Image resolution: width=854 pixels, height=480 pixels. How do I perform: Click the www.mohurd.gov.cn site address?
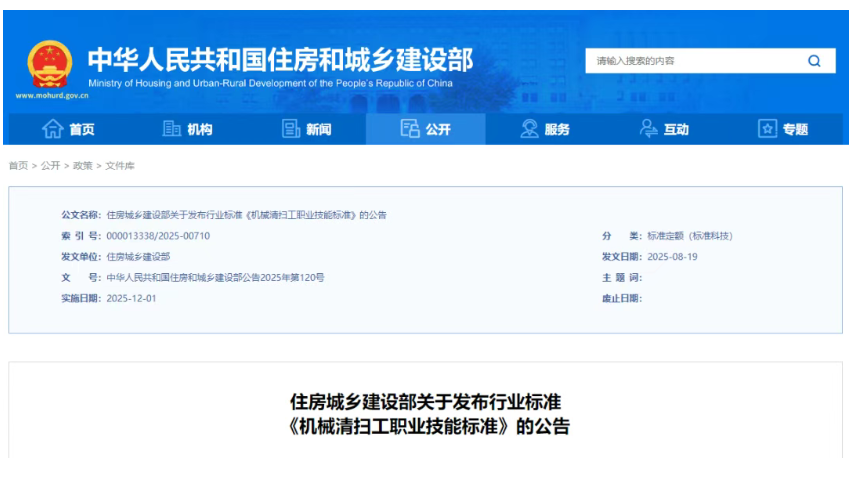click(x=52, y=96)
